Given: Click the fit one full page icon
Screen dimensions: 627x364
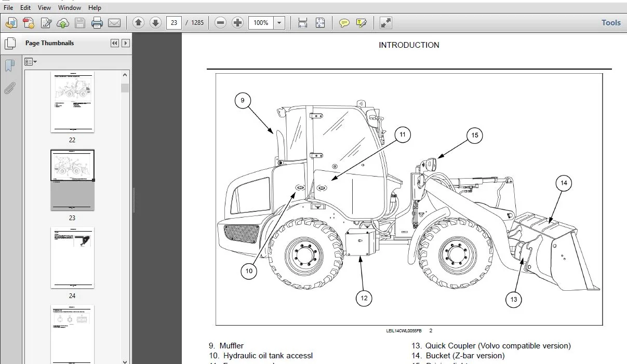Looking at the screenshot, I should tap(320, 23).
